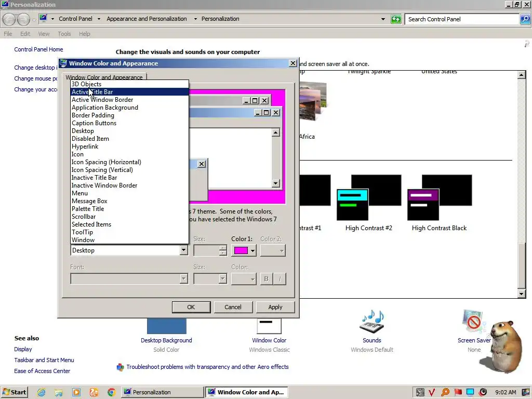Select Inactive Title Bar list entry
This screenshot has height=399, width=532.
pyautogui.click(x=129, y=178)
